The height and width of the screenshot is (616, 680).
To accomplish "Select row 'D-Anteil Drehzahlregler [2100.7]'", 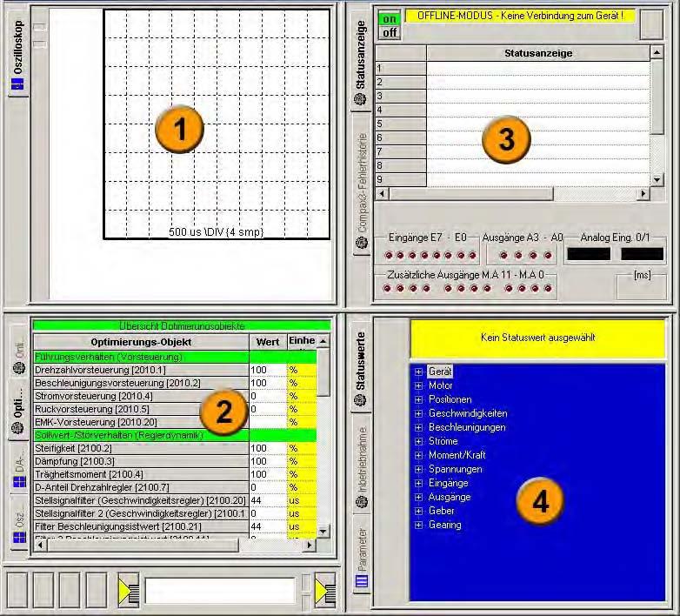I will tap(141, 487).
